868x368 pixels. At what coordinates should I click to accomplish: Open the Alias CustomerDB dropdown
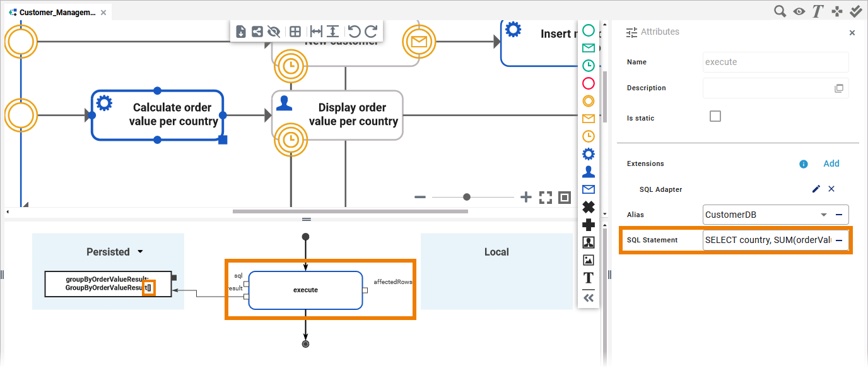pos(823,215)
